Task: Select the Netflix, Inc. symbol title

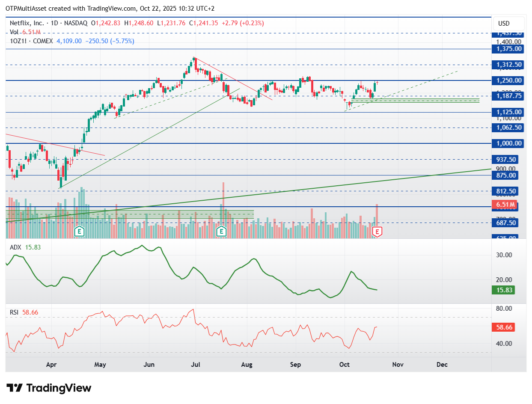Action: pos(27,24)
